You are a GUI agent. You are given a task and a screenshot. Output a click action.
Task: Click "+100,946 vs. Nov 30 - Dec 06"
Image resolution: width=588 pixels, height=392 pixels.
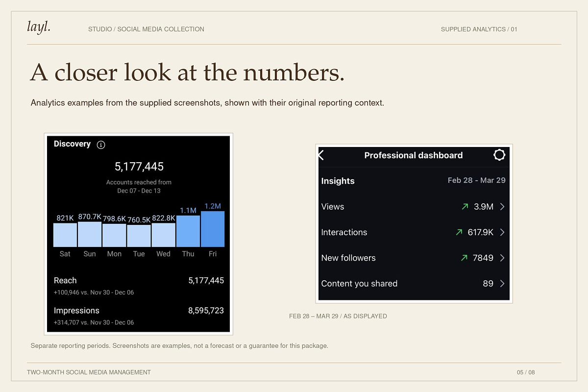(x=94, y=293)
